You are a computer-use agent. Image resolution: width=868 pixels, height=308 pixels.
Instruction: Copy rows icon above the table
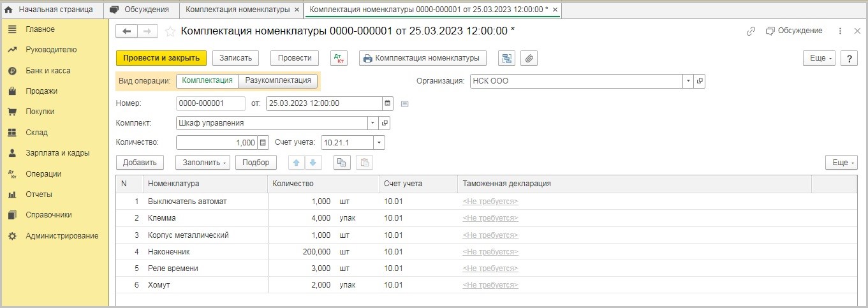342,163
